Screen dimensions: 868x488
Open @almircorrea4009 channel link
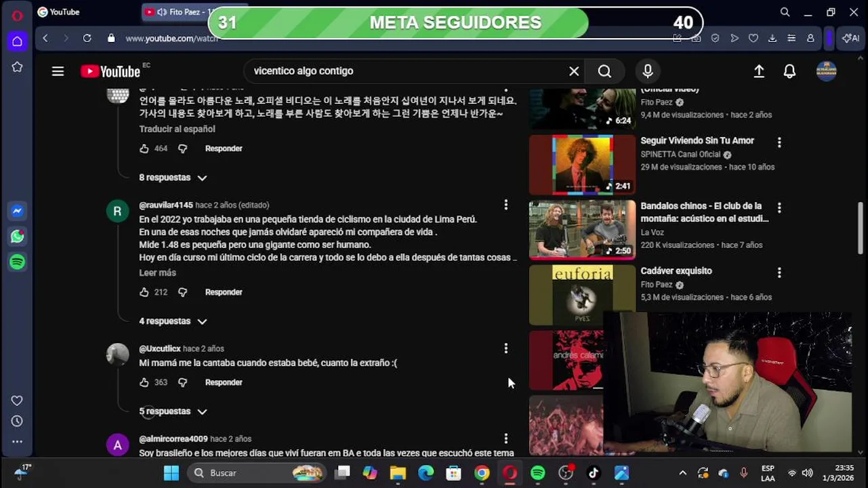173,439
